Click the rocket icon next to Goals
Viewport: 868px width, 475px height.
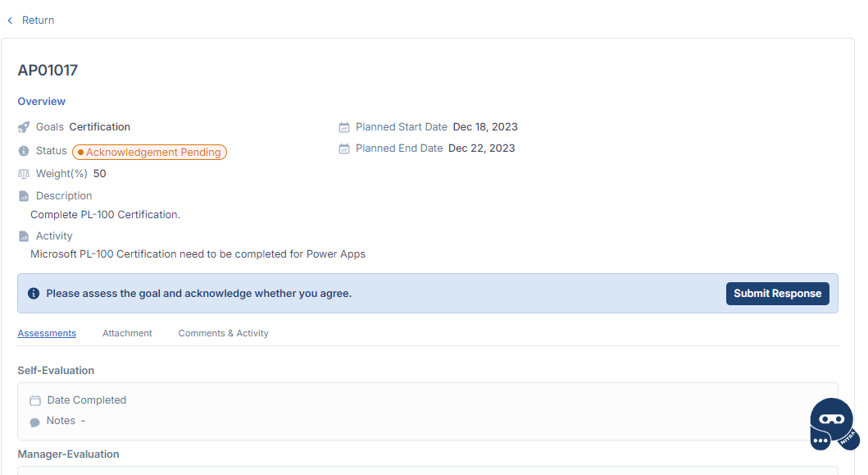tap(24, 127)
